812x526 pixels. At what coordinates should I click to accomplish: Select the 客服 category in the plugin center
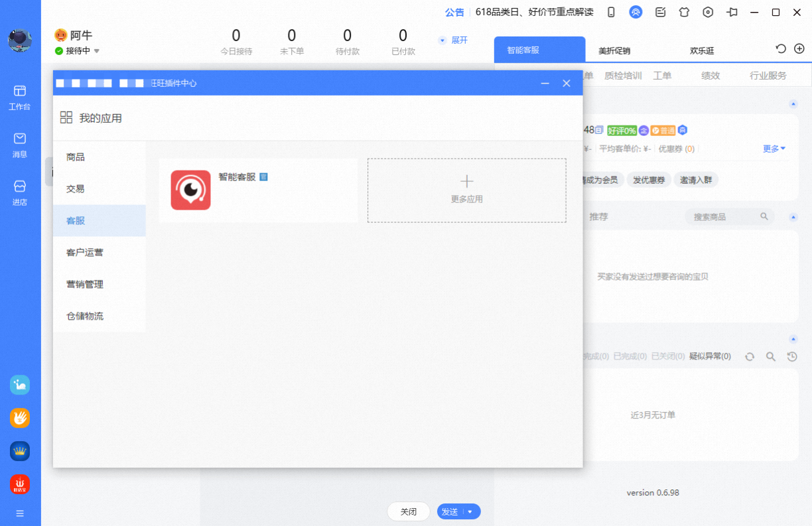click(100, 221)
